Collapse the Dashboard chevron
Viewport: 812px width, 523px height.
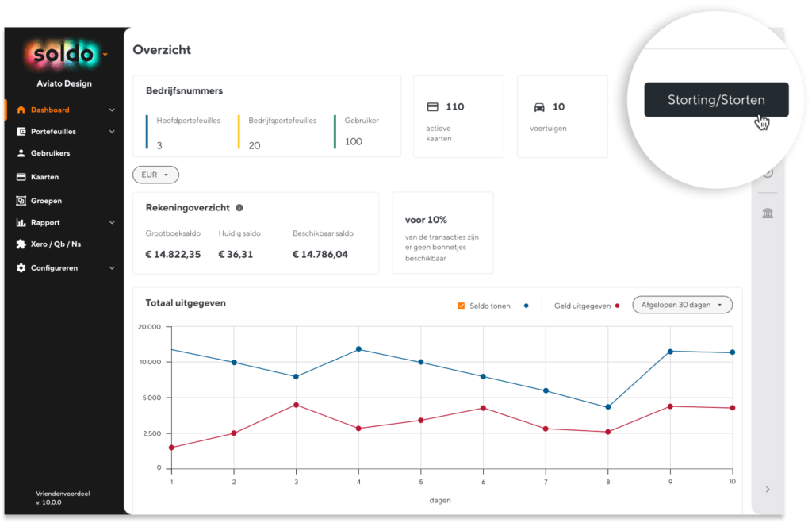point(112,110)
